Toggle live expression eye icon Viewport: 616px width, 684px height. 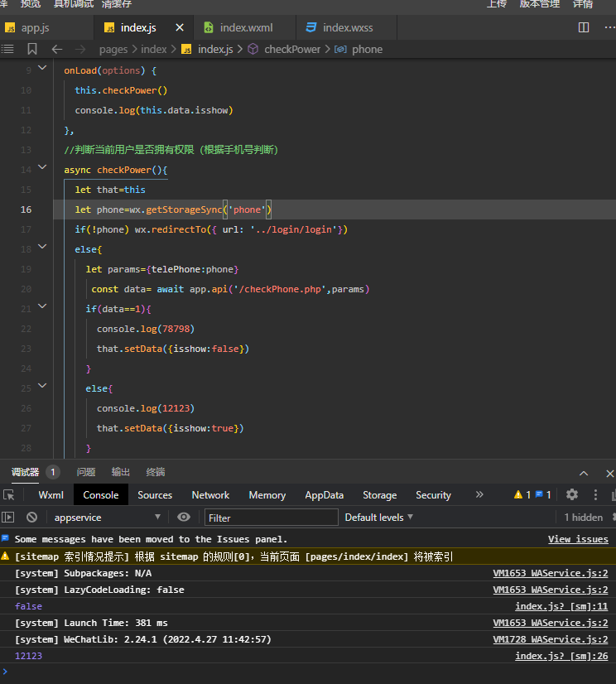(184, 517)
